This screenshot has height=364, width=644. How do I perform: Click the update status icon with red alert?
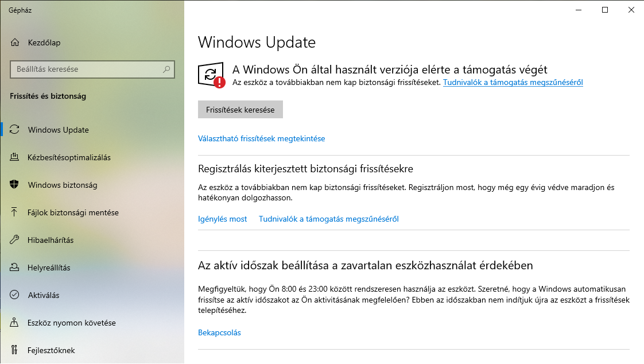[212, 75]
